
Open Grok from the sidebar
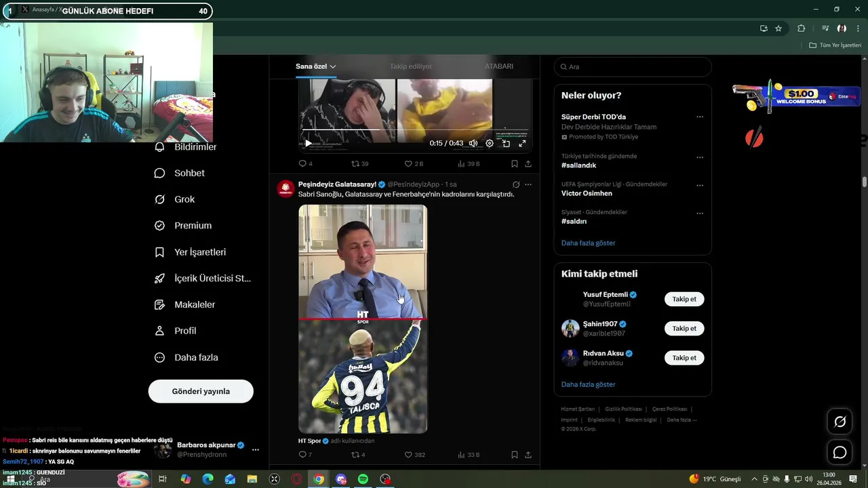pyautogui.click(x=174, y=199)
